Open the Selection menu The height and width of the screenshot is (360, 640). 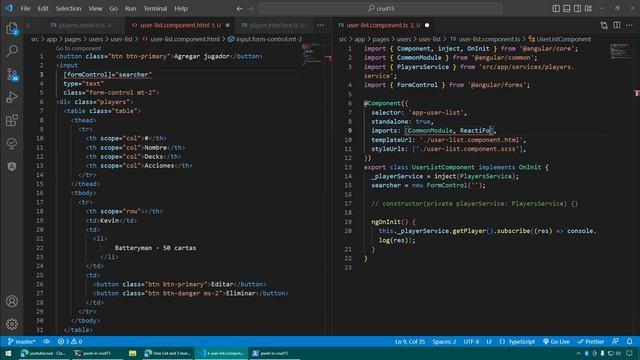coord(68,9)
